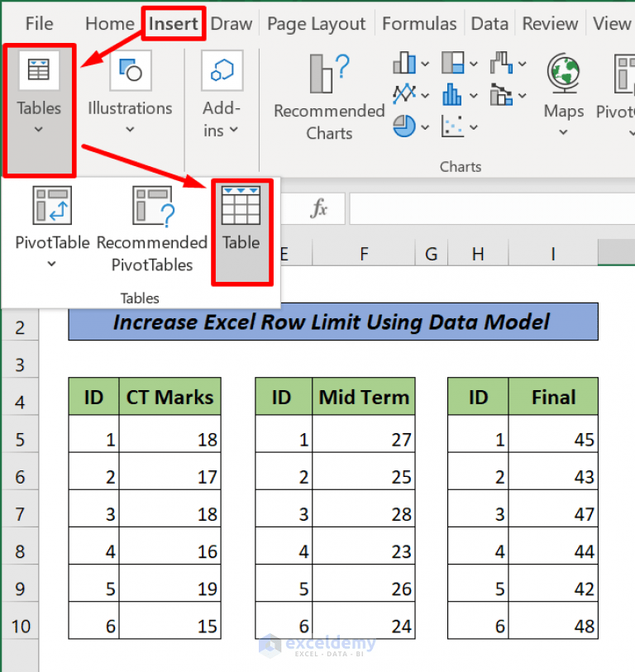Insert a column or bar chart

(x=404, y=63)
